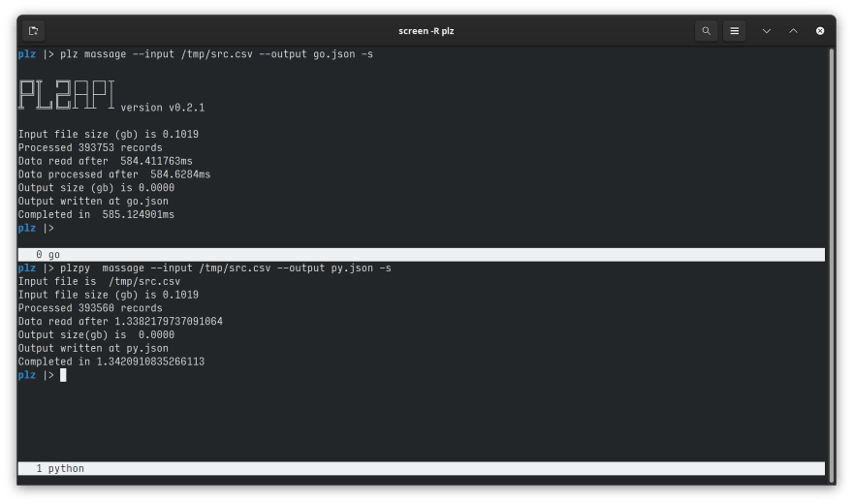Screen dimensions: 853x504
Task: Select the '1 python' screen status bar
Action: pyautogui.click(x=421, y=469)
